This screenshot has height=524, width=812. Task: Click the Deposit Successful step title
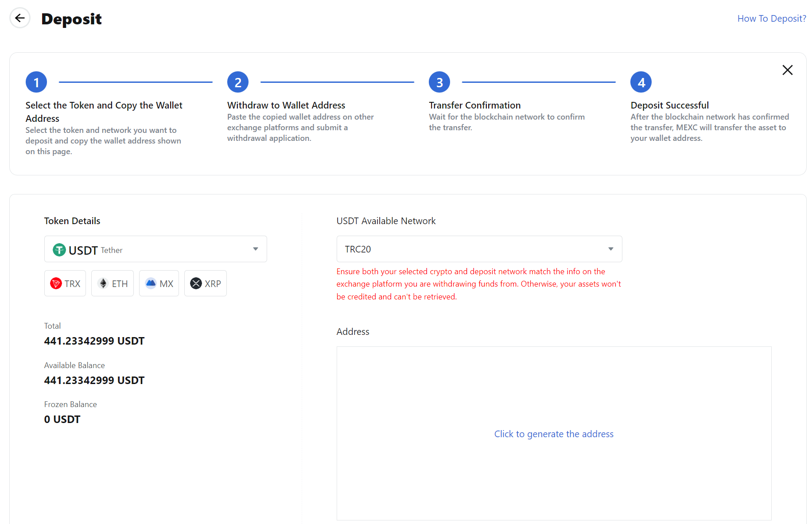click(670, 105)
